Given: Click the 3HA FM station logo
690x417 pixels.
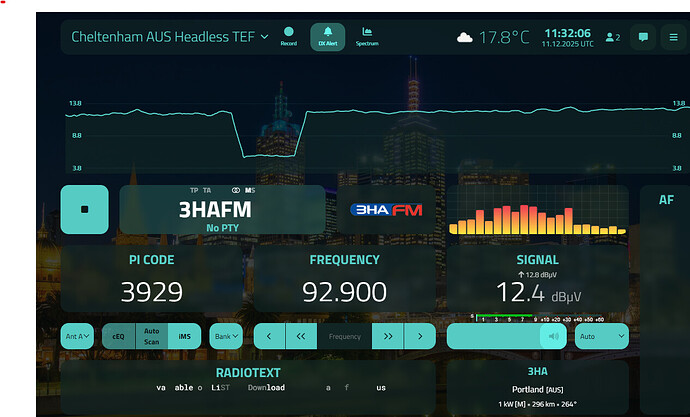Looking at the screenshot, I should (x=386, y=210).
